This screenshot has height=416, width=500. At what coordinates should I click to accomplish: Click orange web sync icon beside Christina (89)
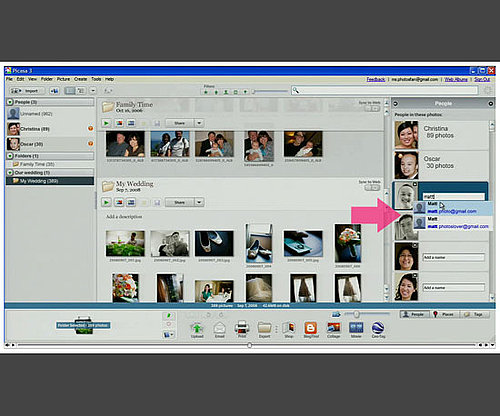(90, 129)
